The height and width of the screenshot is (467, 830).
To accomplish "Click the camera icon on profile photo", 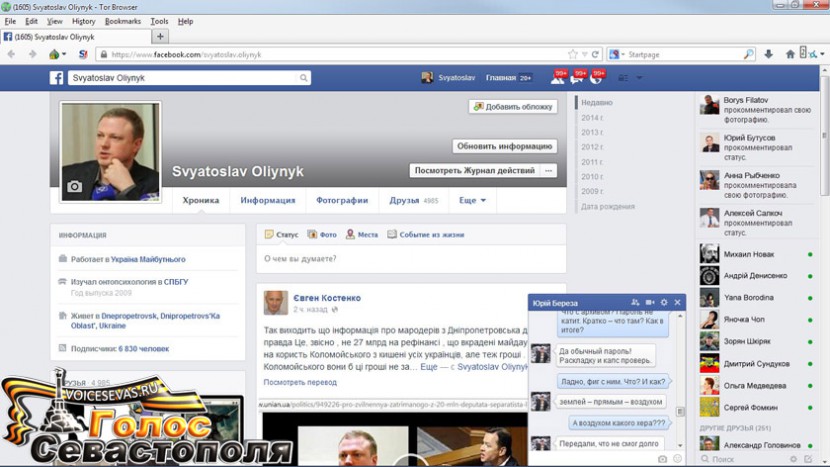I will [74, 186].
